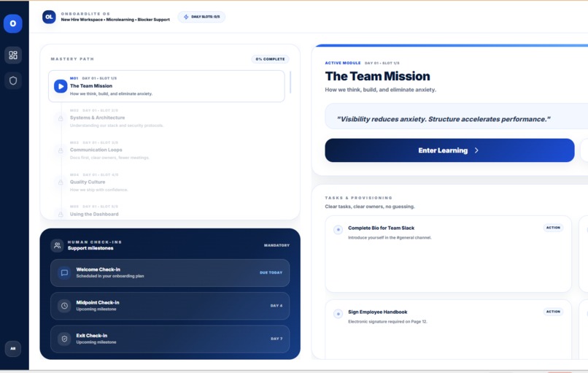Play The Team Mission module

(61, 86)
